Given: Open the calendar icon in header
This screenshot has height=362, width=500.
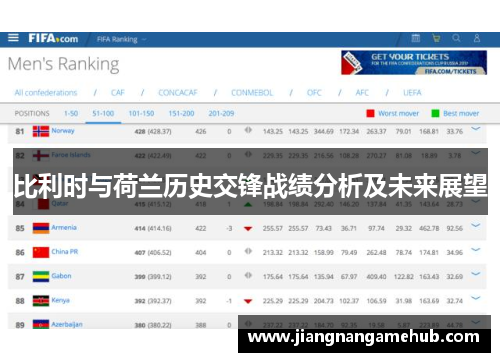Looking at the screenshot, I should coord(416,38).
